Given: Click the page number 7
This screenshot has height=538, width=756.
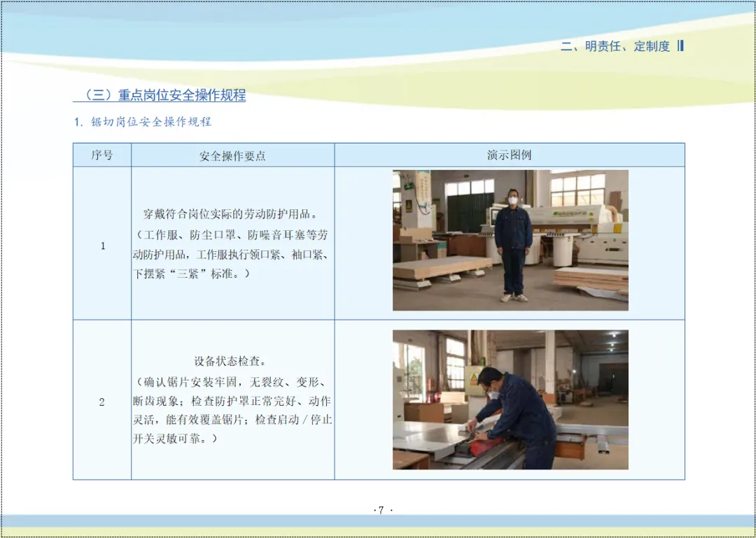Looking at the screenshot, I should point(381,510).
